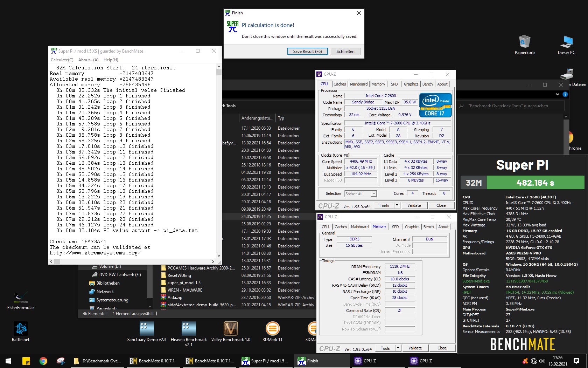Viewport: 588px width, 368px height.
Task: Click Validate in the upper CPU-Z window
Action: pos(414,205)
